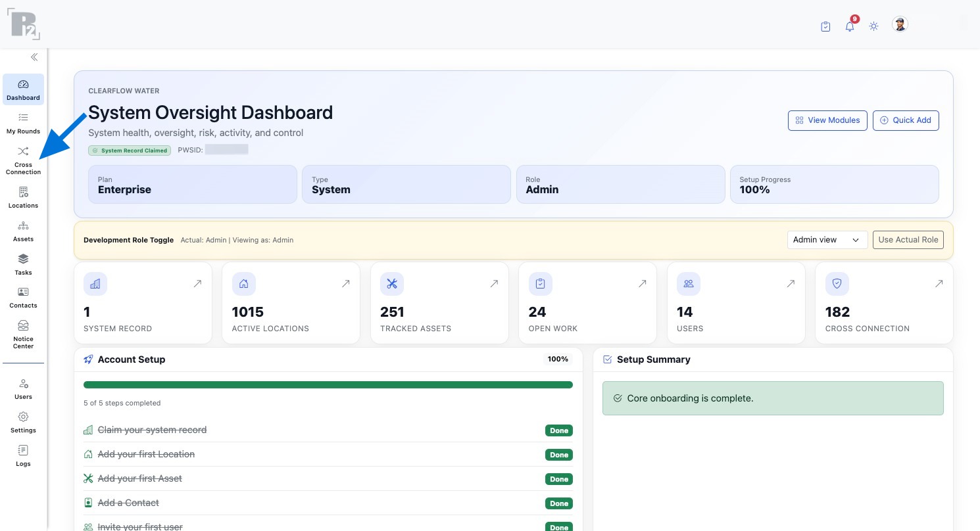This screenshot has width=980, height=531.
Task: Open the Add a Contact step
Action: [128, 503]
